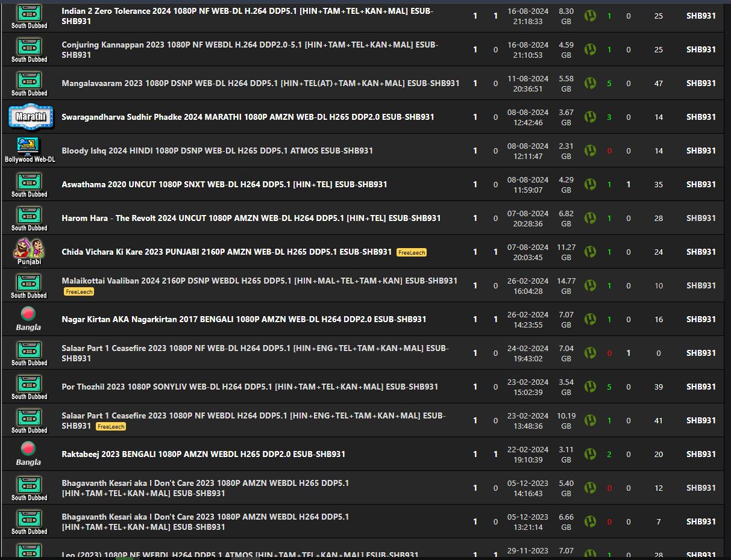Click green download icon in Aswathama 2020 row

(590, 184)
